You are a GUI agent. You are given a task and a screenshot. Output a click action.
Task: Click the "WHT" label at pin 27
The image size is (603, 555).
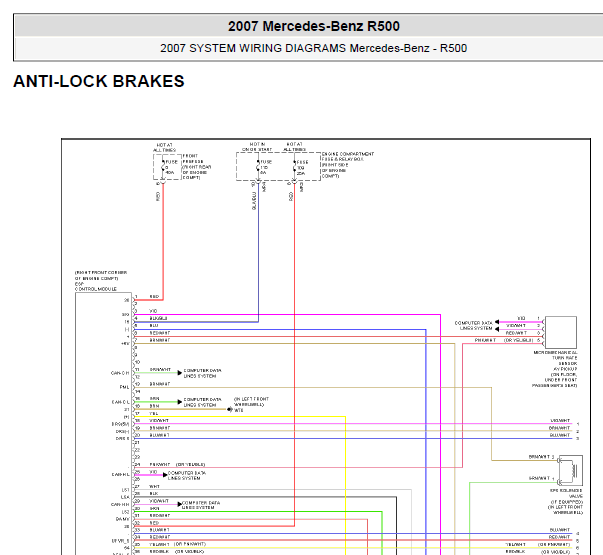point(154,487)
